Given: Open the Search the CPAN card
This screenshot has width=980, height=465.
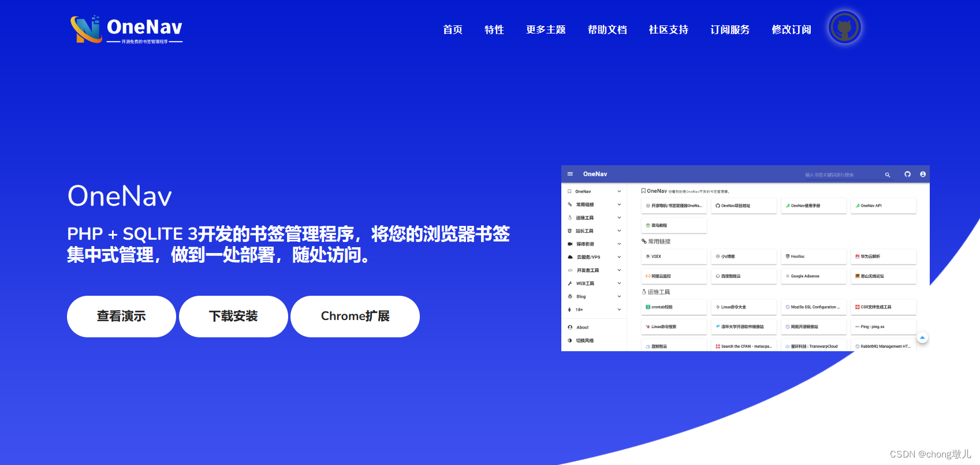Looking at the screenshot, I should 744,346.
